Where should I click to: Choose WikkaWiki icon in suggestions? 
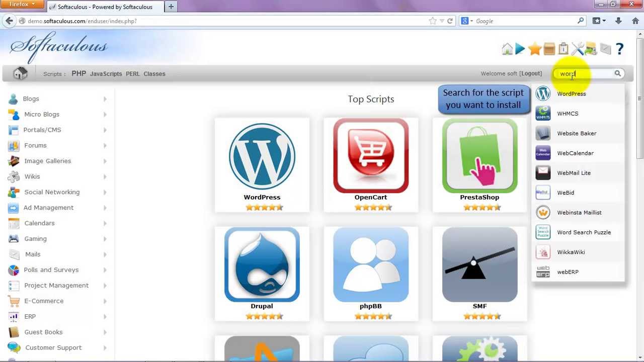(543, 252)
